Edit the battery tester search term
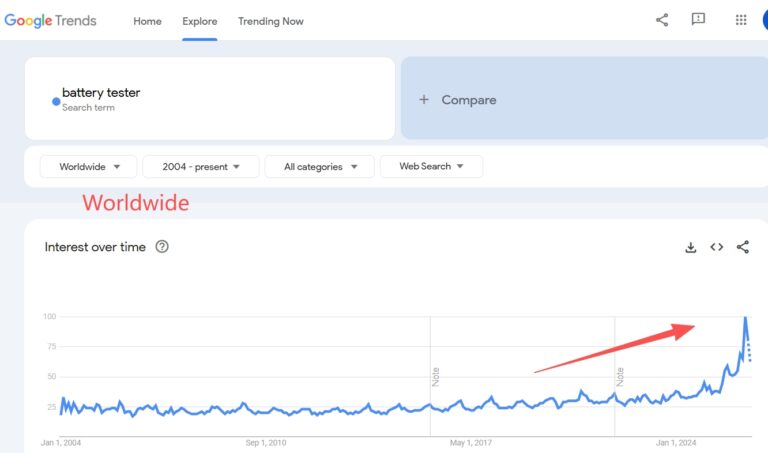 tap(101, 93)
